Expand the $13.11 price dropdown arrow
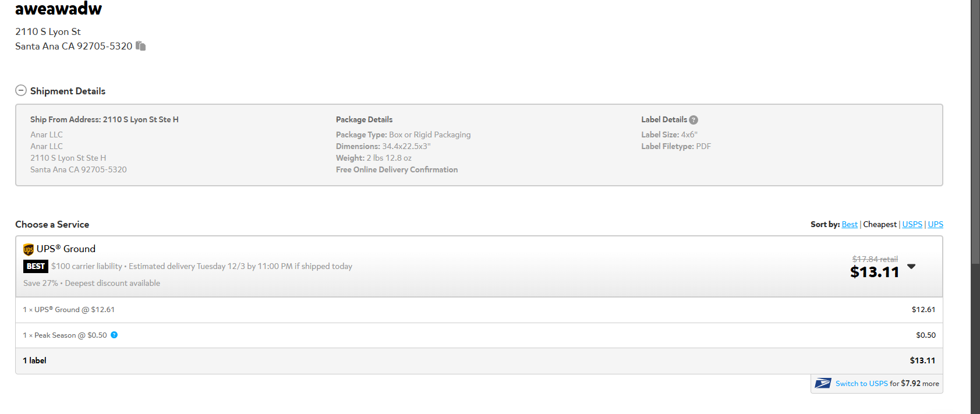Screen dimensions: 980x414 911,267
